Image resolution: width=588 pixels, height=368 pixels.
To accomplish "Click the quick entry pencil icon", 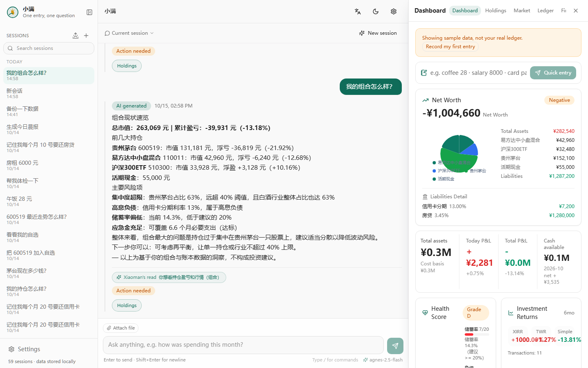I will pyautogui.click(x=424, y=73).
